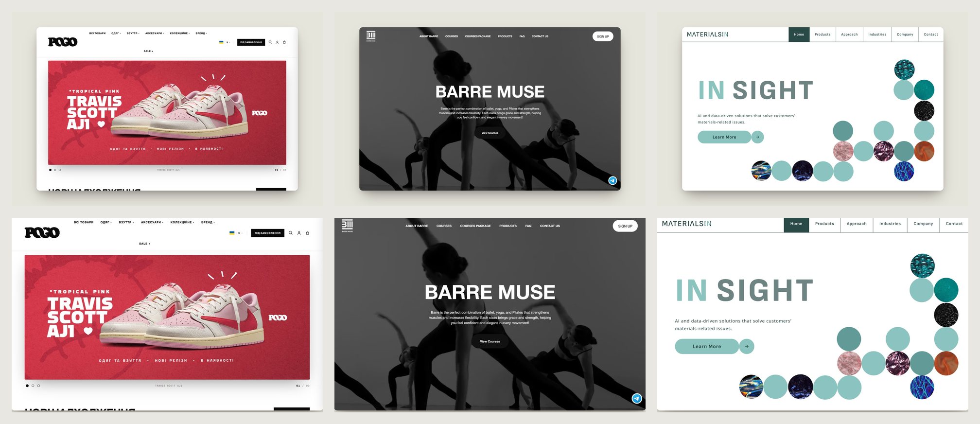Click View Courses in the larger Barre Muse preview
Image resolution: width=980 pixels, height=424 pixels.
[x=490, y=341]
